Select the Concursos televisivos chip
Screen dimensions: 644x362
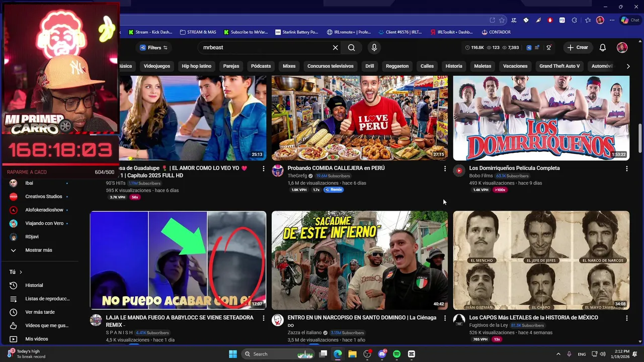click(331, 66)
